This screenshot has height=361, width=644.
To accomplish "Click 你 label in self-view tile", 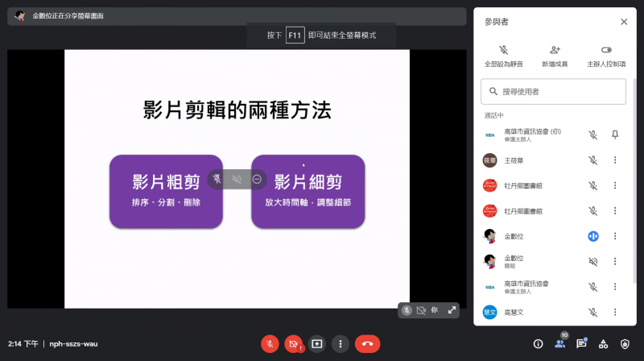I will [435, 310].
